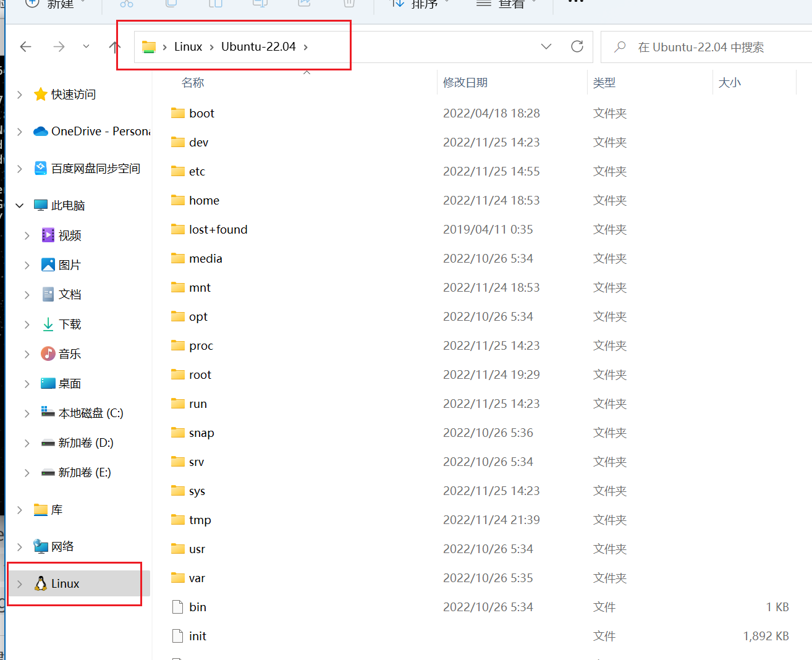
Task: Select the 百度网盘同步空间 icon
Action: pyautogui.click(x=41, y=168)
